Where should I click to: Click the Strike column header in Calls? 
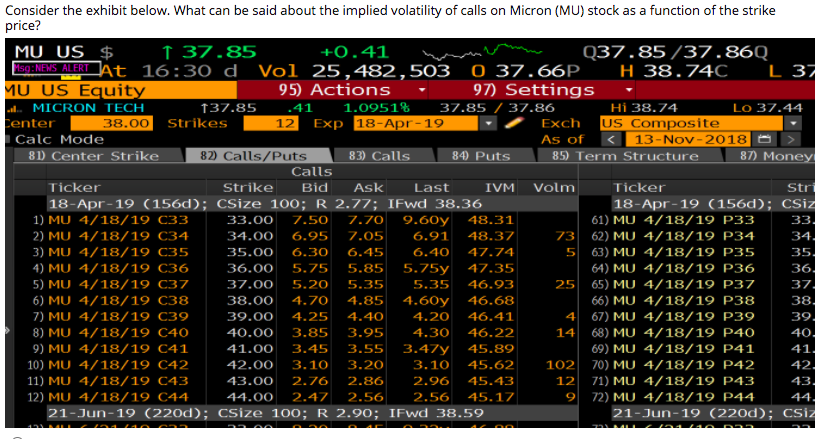[248, 188]
